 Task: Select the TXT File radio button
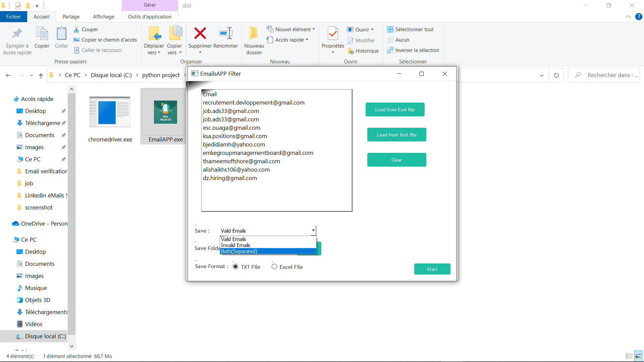coord(235,267)
